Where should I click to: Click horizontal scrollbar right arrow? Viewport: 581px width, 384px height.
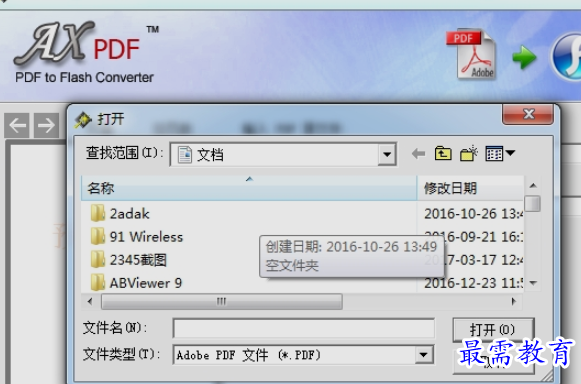[x=514, y=301]
